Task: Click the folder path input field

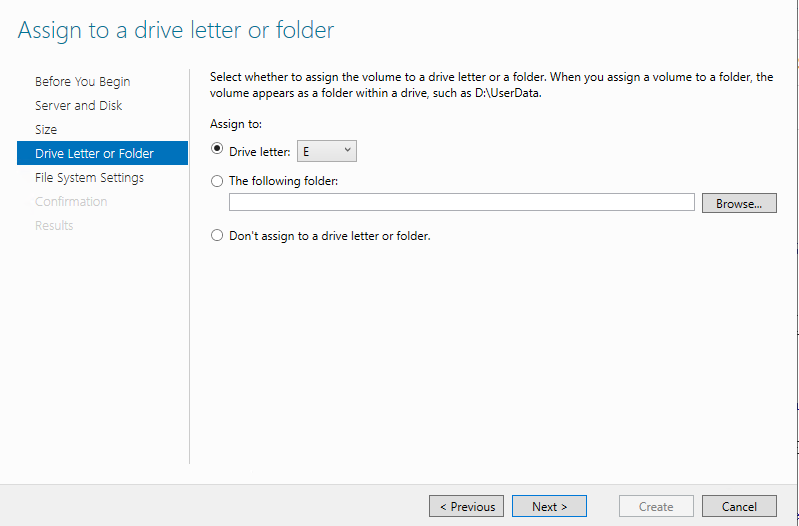Action: click(462, 202)
